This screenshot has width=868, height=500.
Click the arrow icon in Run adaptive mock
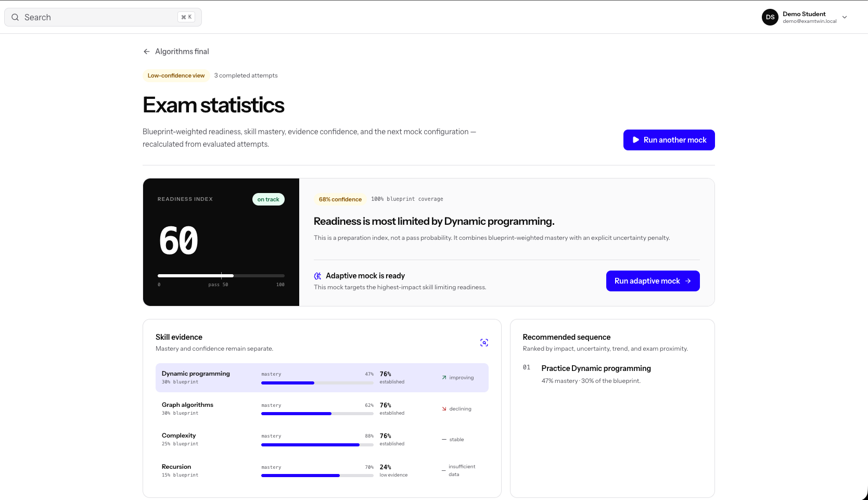point(688,281)
